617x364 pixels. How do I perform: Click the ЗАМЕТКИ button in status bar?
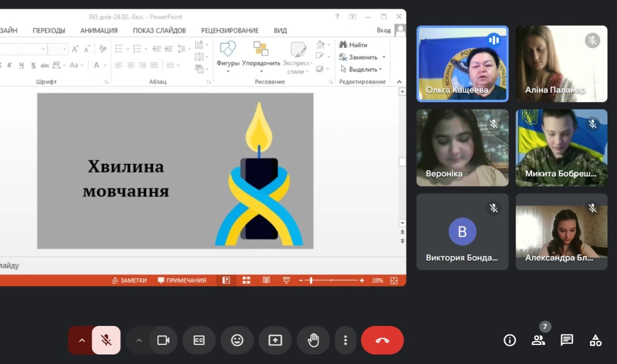click(x=129, y=280)
